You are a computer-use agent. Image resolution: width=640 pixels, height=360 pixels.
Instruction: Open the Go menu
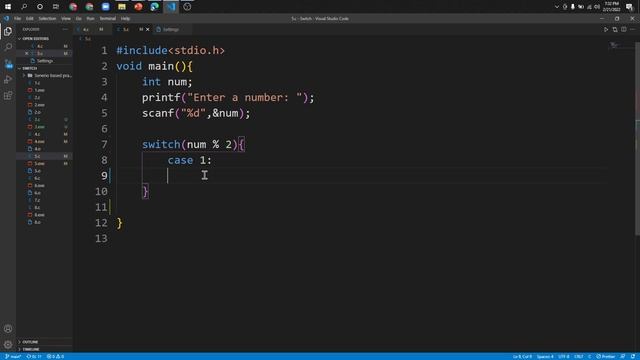tap(78, 18)
